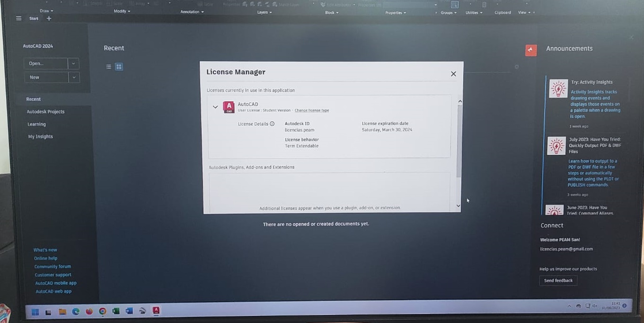This screenshot has width=644, height=323.
Task: Add a new drawing tab with plus
Action: point(49,18)
